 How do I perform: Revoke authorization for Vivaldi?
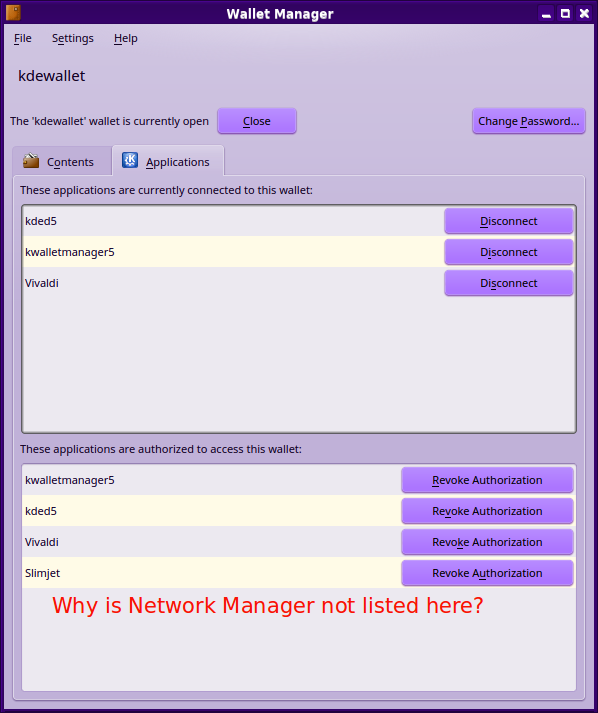[487, 542]
